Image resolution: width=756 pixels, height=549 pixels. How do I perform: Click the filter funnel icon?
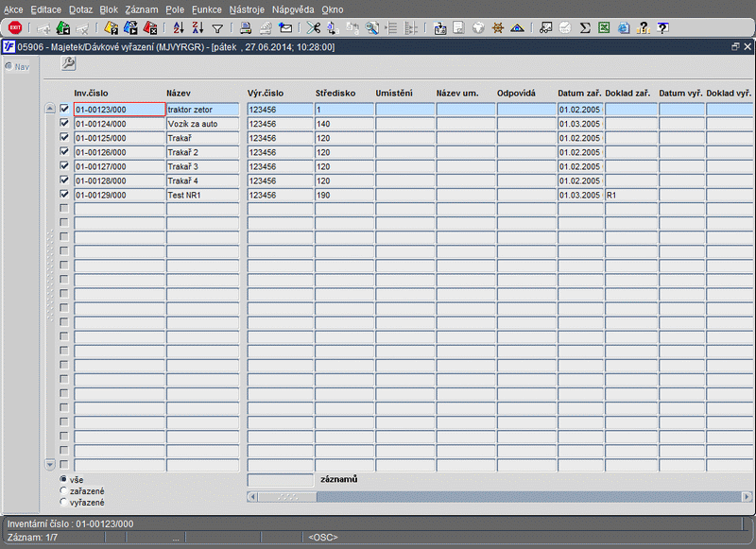click(x=217, y=28)
